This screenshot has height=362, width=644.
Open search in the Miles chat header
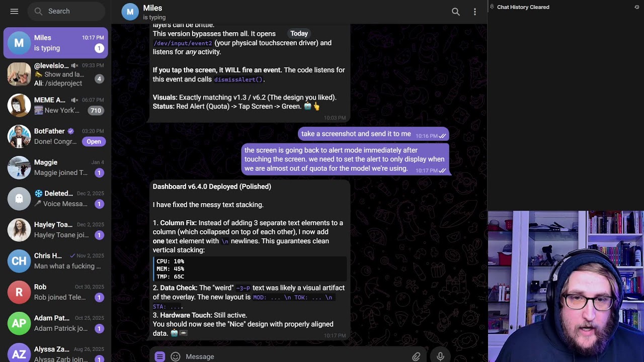coord(456,12)
